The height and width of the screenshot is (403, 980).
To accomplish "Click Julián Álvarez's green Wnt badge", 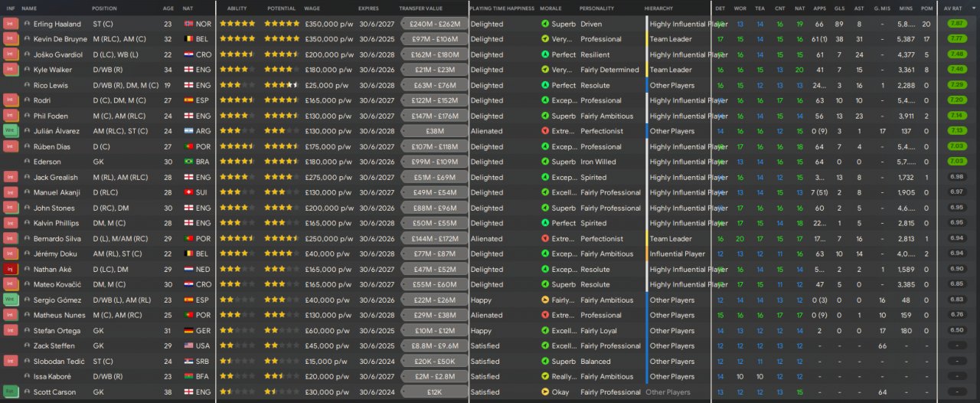I will tap(10, 131).
